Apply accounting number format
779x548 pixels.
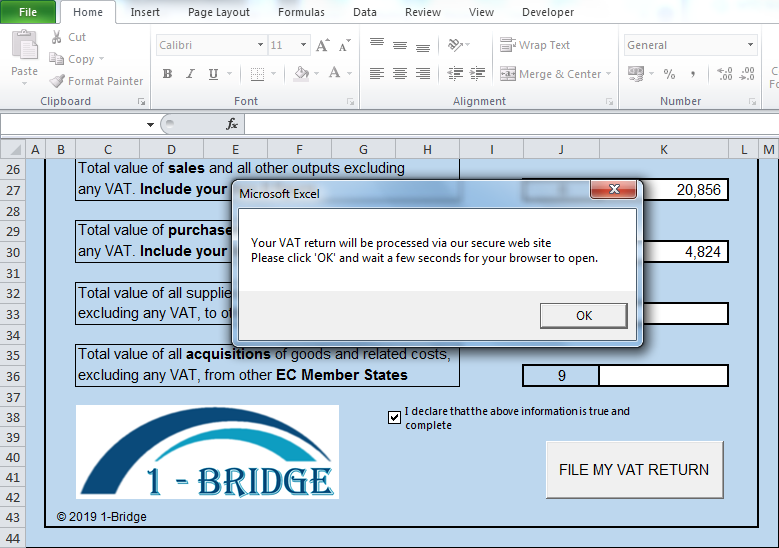point(636,74)
